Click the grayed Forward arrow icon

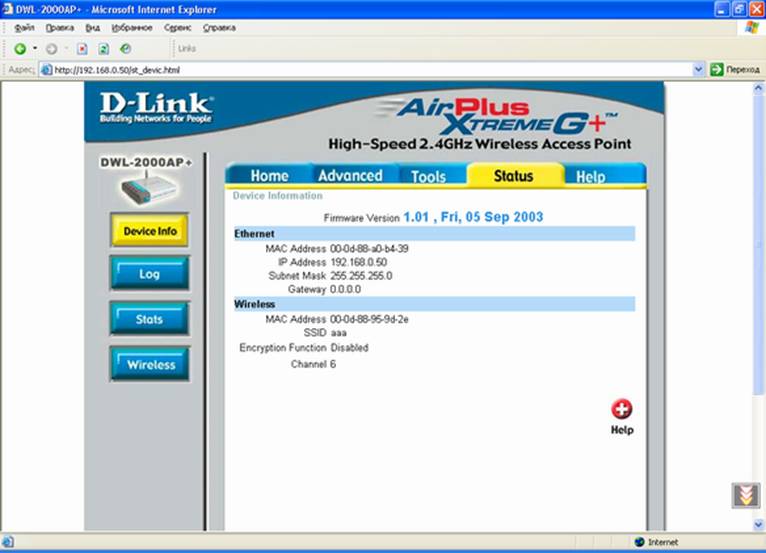pyautogui.click(x=51, y=48)
